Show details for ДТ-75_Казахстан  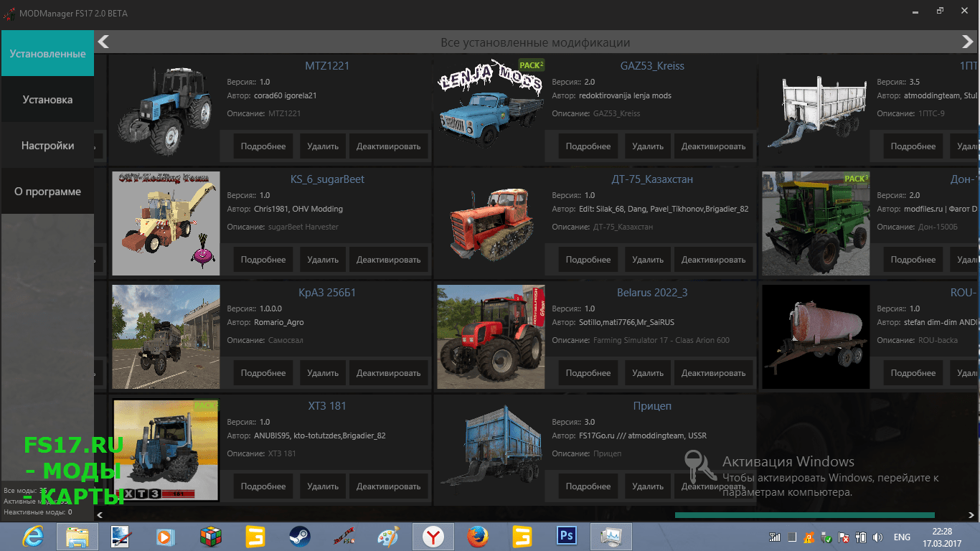click(x=588, y=260)
